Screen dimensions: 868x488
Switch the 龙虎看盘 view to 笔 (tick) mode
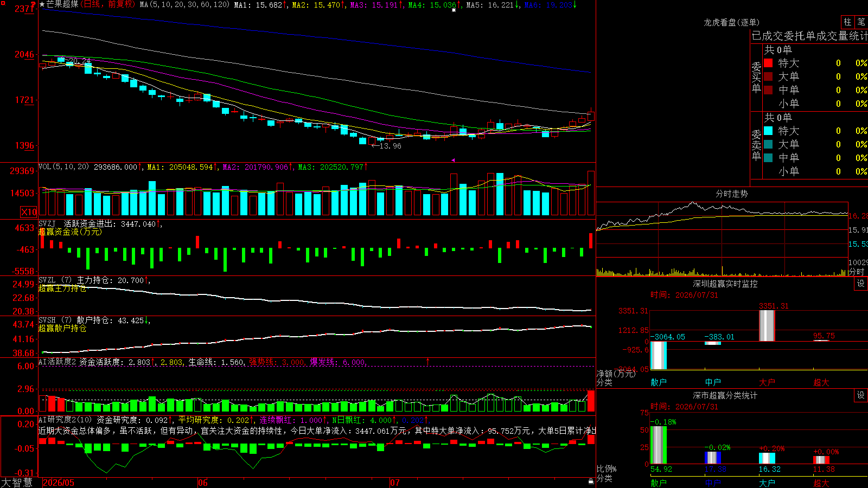point(861,22)
